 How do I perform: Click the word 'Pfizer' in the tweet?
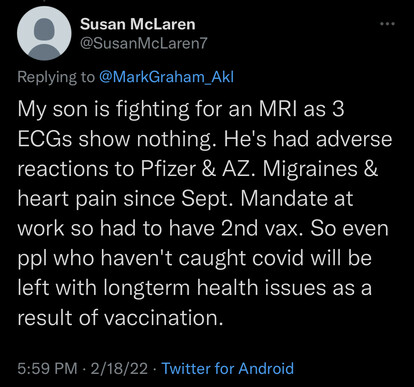[x=169, y=169]
